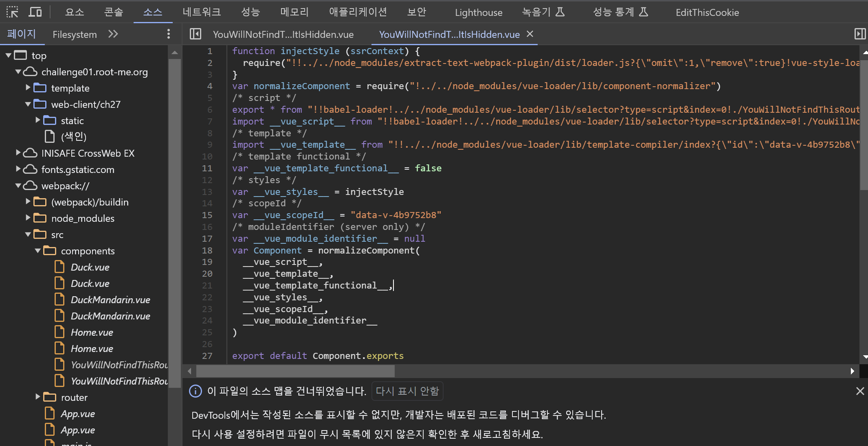Show the debugger sidebar icon
The height and width of the screenshot is (446, 868).
[860, 34]
